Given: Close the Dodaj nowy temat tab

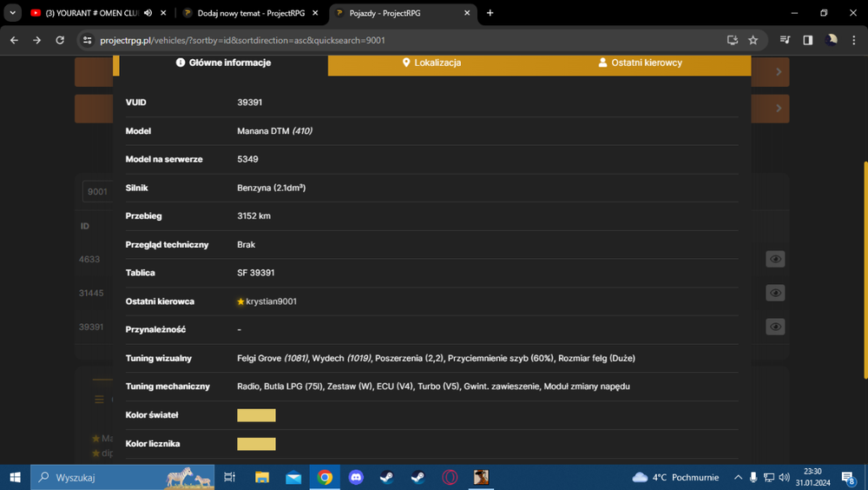Looking at the screenshot, I should click(x=315, y=13).
